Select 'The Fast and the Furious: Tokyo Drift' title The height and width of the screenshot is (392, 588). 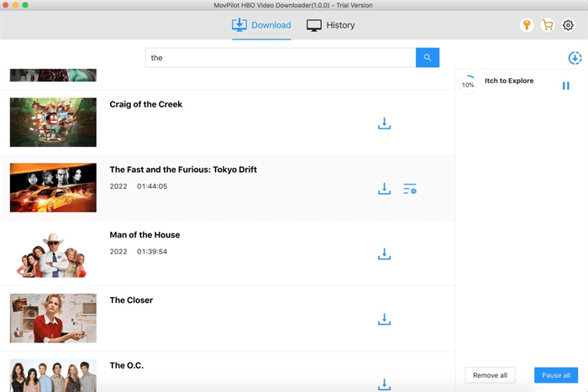pyautogui.click(x=183, y=170)
